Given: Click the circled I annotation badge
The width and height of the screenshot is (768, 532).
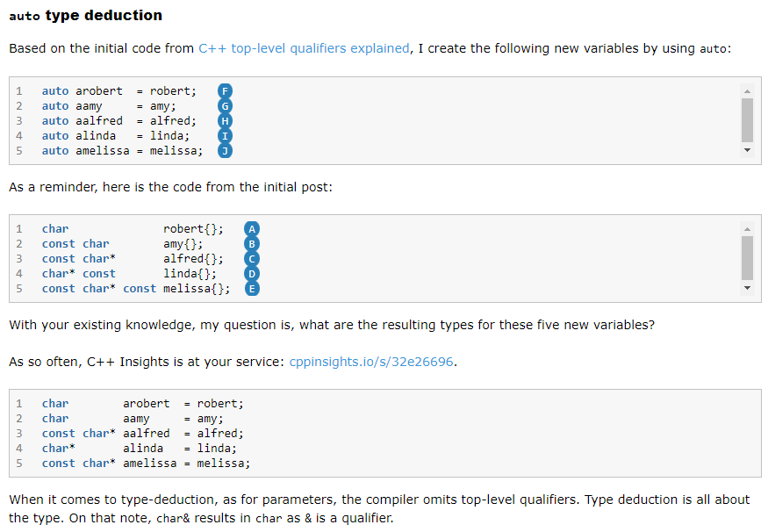Looking at the screenshot, I should pyautogui.click(x=226, y=136).
